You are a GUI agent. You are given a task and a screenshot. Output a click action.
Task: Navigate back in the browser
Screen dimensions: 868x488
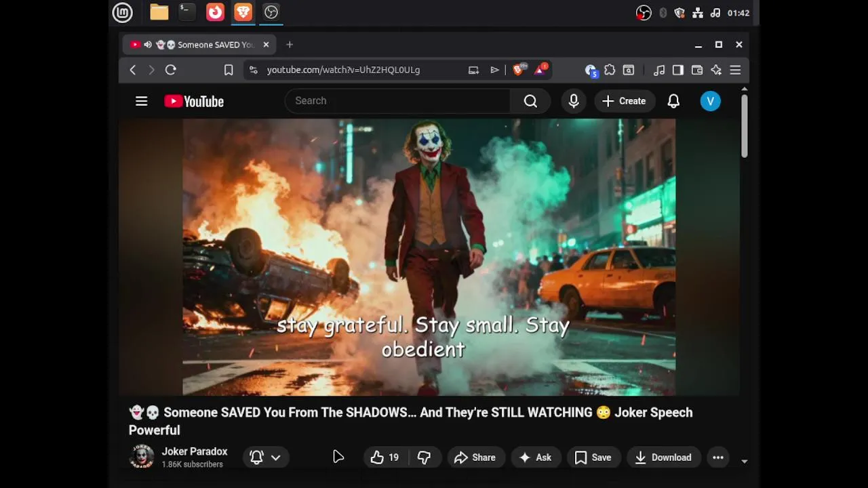(133, 70)
